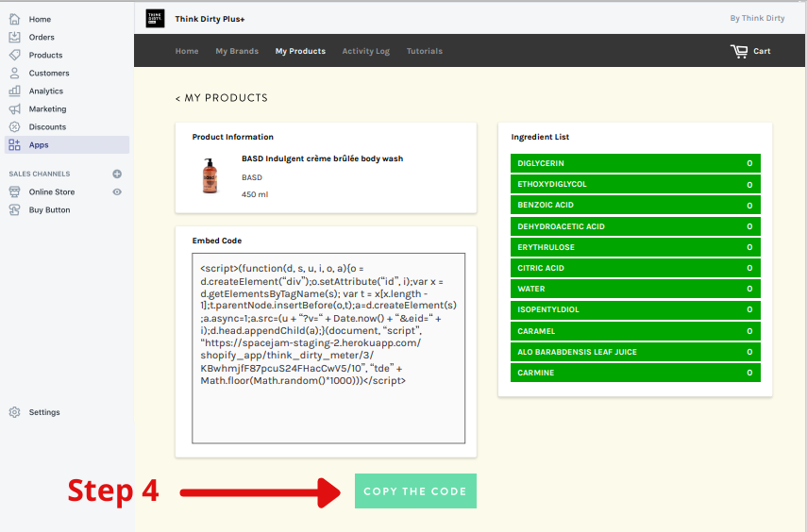
Task: Click inside the Embed Code text box
Action: 328,348
